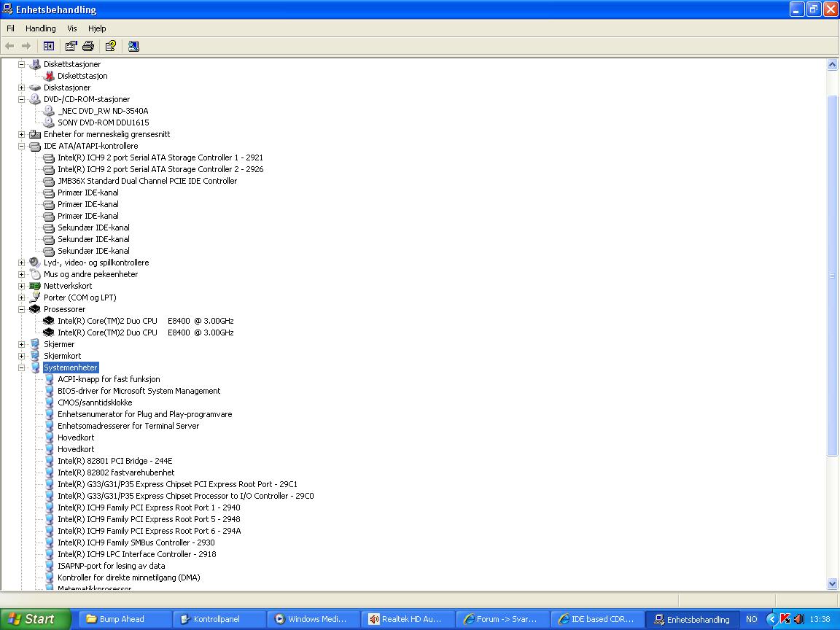Image resolution: width=840 pixels, height=630 pixels.
Task: Click the Mus og andre pekeenheter icon
Action: click(35, 274)
